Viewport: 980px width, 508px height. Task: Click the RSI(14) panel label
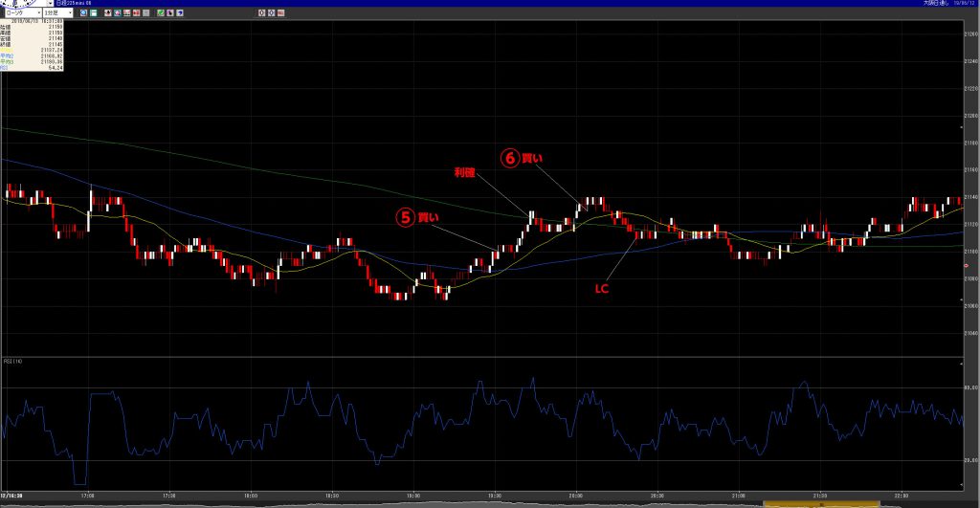(12, 362)
